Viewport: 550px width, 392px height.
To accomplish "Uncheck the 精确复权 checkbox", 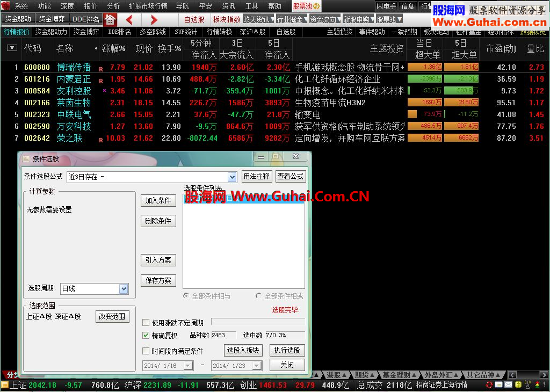I will pos(146,336).
